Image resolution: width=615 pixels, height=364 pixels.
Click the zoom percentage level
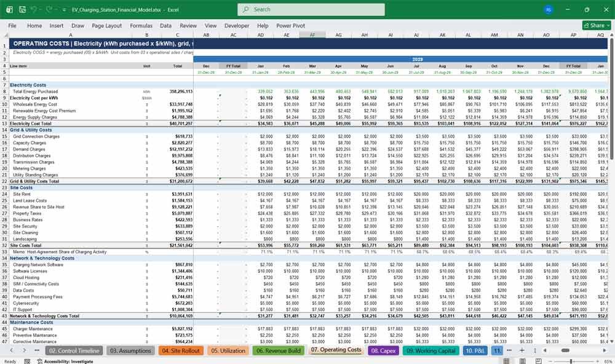[608, 362]
